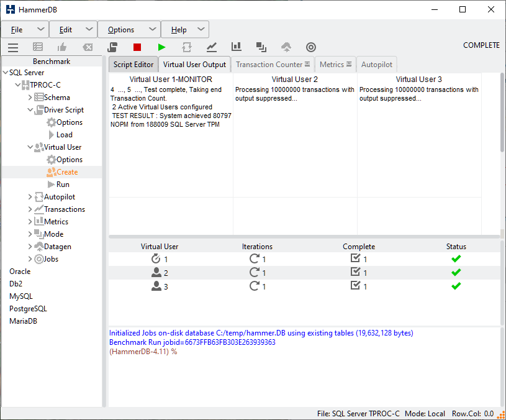Click the hamburger menu toolbar icon
Screen dimensions: 506x420
coord(13,47)
